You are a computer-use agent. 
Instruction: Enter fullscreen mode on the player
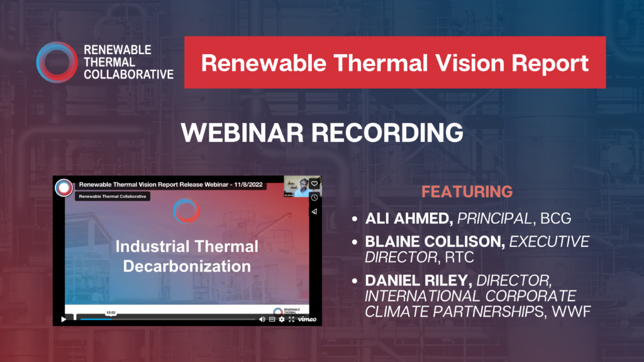[291, 319]
